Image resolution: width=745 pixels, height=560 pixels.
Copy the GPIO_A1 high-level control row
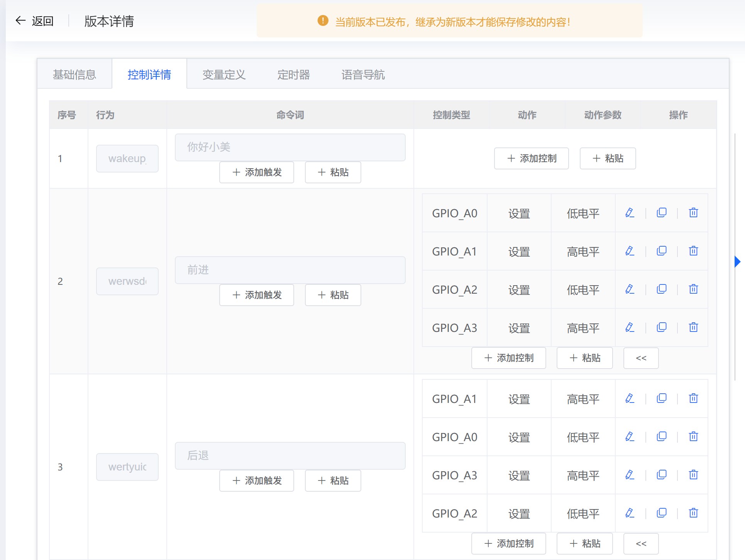point(662,251)
